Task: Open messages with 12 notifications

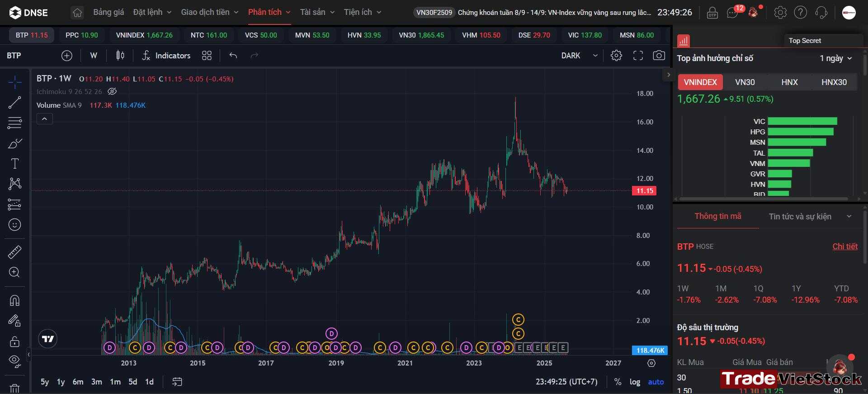Action: click(x=733, y=12)
